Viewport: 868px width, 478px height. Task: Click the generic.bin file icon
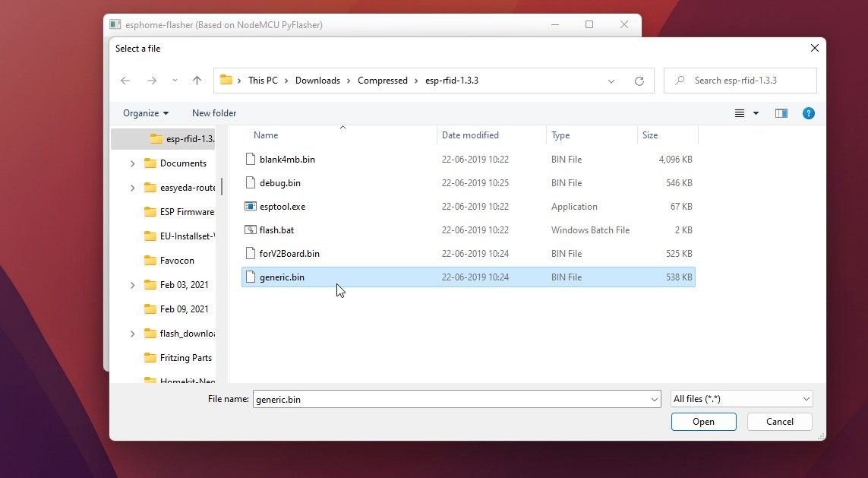(x=251, y=277)
